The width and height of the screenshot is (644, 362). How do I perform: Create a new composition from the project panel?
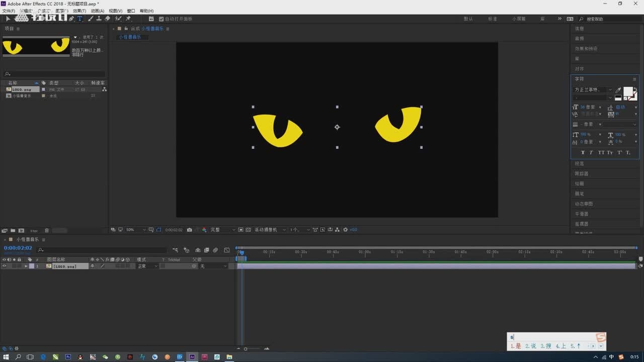point(22,230)
